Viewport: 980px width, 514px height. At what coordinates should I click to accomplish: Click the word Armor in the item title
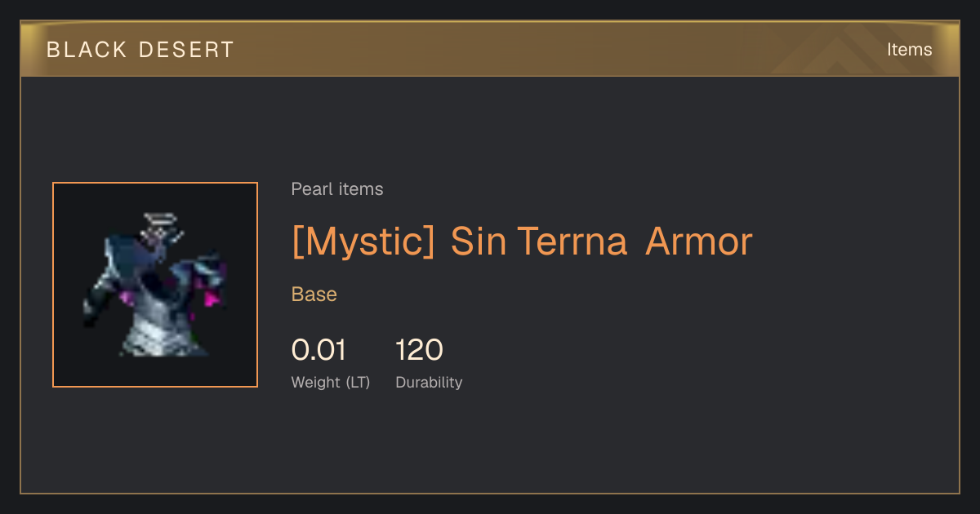point(699,241)
